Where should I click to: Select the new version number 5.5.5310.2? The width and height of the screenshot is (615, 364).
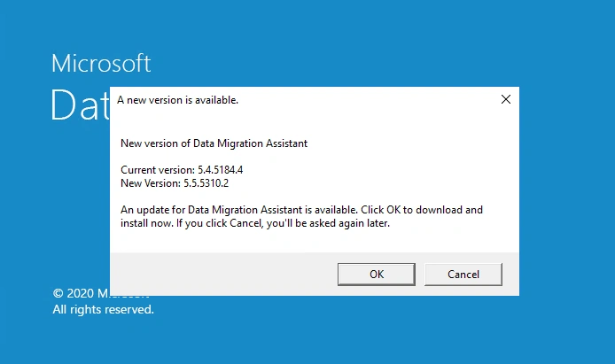pyautogui.click(x=206, y=183)
